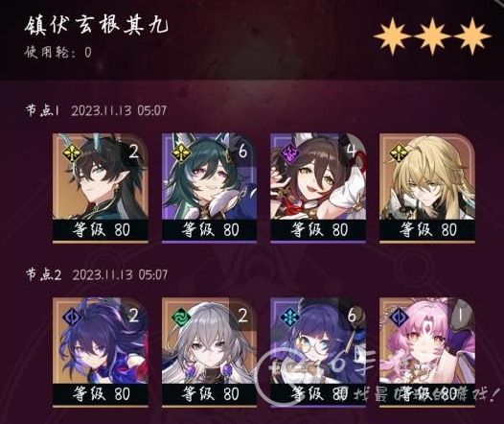
Task: Click Lightning element icon on purple-haired character
Action: pyautogui.click(x=72, y=318)
